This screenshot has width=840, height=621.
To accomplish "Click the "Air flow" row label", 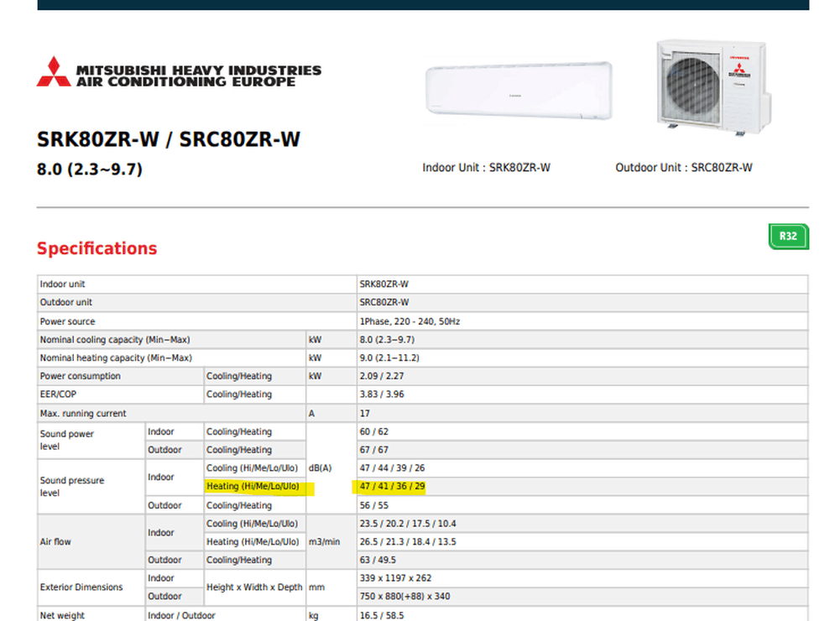I will tap(55, 542).
